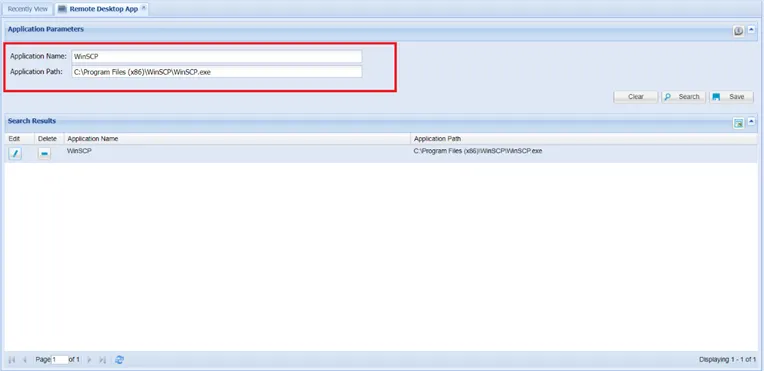Select WinSCP cell in Application Name column

[237, 154]
